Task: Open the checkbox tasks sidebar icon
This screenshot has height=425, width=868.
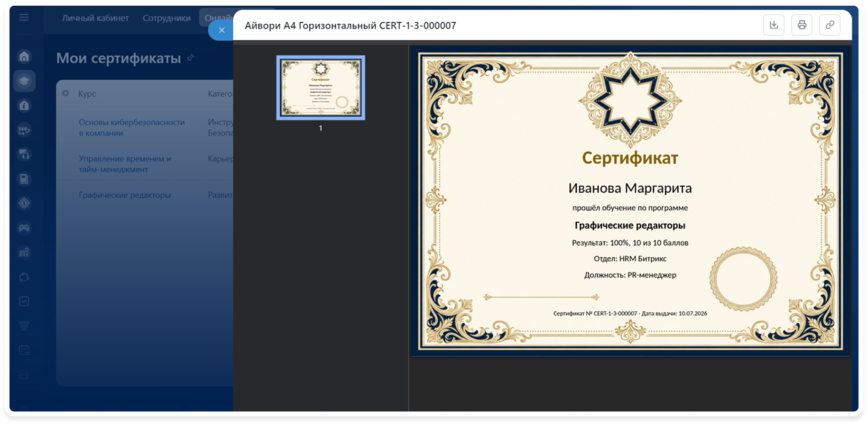Action: (24, 301)
